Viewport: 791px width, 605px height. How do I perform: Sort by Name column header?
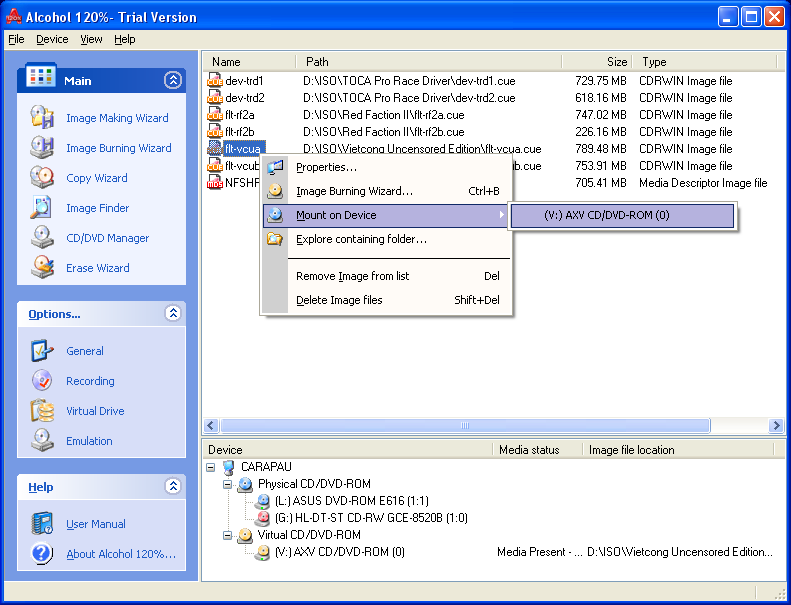[249, 62]
